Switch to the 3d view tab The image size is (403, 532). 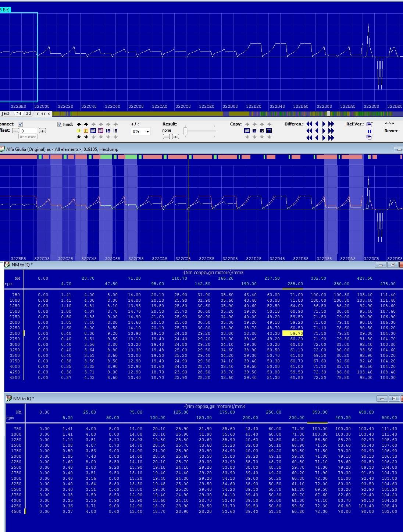pos(28,114)
